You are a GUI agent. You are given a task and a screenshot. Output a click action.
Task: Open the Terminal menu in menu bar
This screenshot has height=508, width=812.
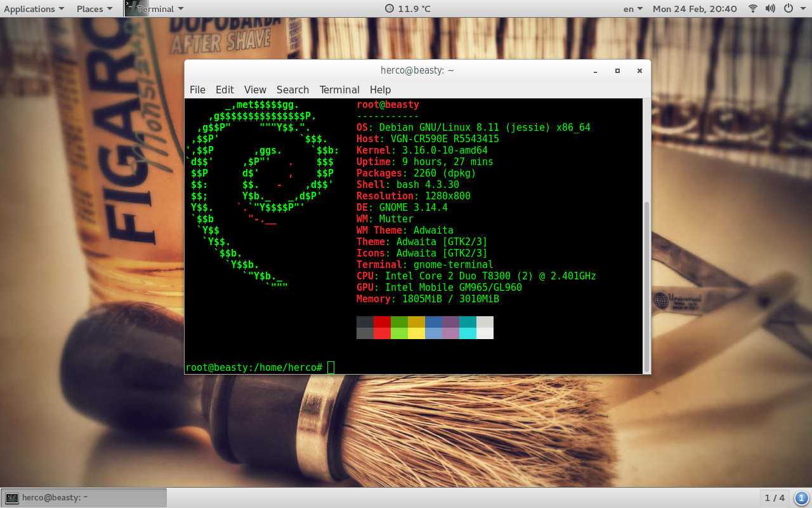coord(339,90)
